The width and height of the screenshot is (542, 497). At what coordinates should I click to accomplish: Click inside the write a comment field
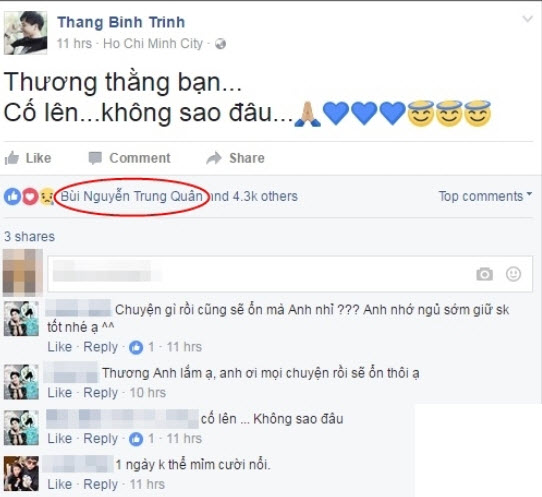tap(290, 274)
